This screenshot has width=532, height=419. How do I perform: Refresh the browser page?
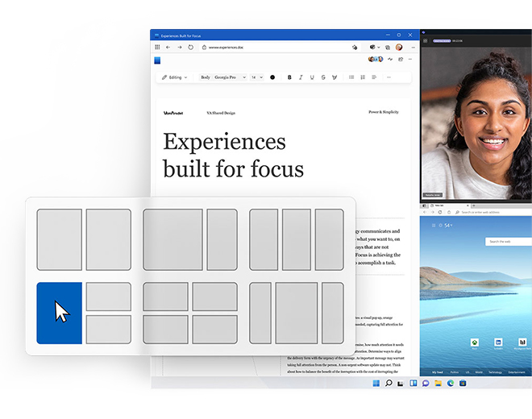(190, 48)
